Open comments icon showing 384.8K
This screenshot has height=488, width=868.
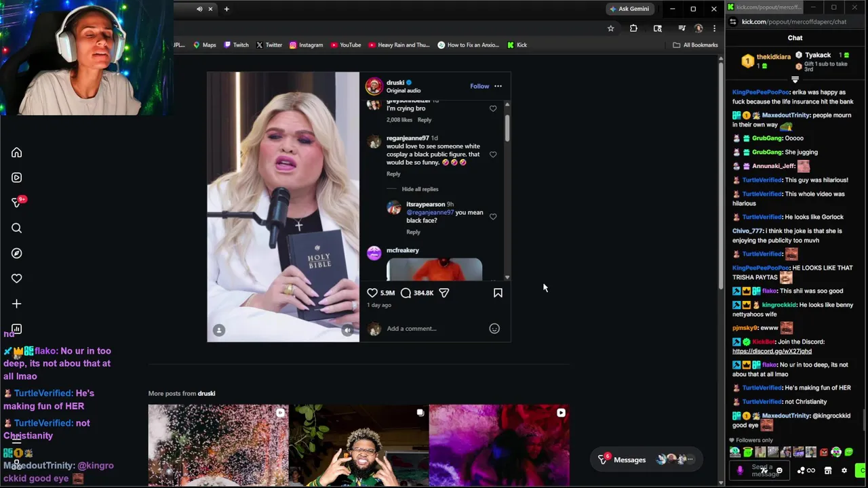coord(406,293)
